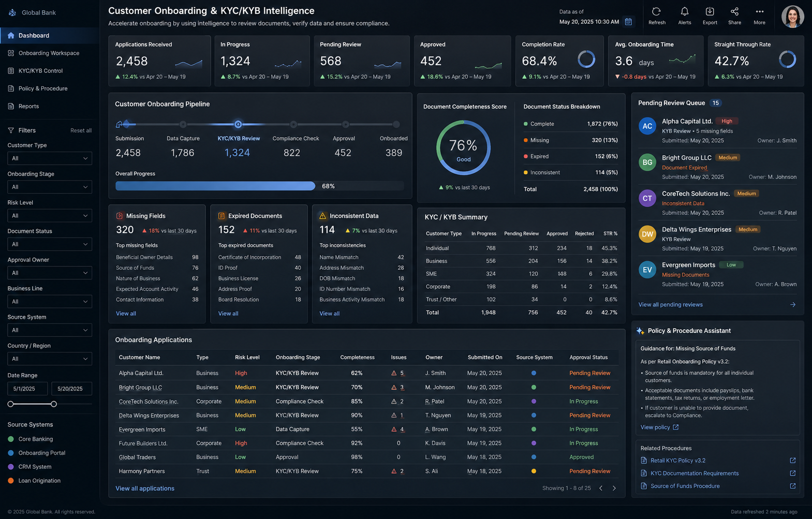The image size is (812, 519).
Task: Click the Export icon
Action: (x=710, y=12)
